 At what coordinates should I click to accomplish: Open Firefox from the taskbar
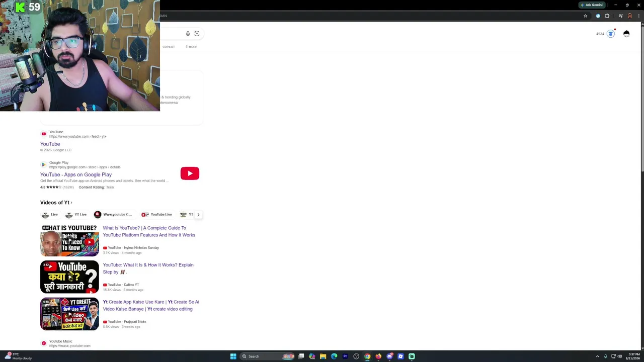[378, 356]
